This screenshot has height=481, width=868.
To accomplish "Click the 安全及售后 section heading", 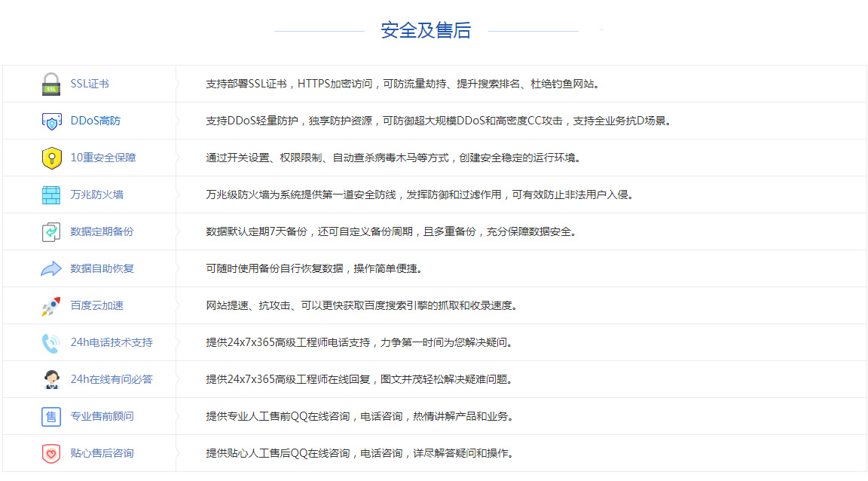I will tap(426, 30).
